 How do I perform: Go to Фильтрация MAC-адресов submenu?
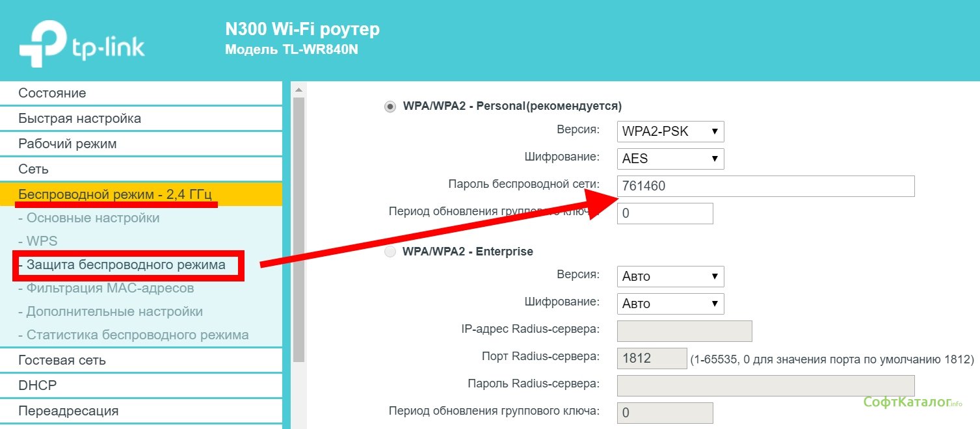tap(106, 288)
